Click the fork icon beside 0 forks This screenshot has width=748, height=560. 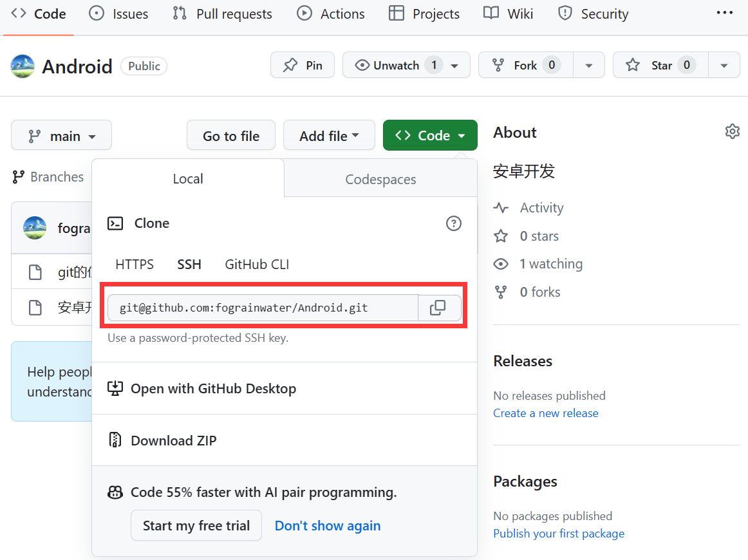(501, 292)
